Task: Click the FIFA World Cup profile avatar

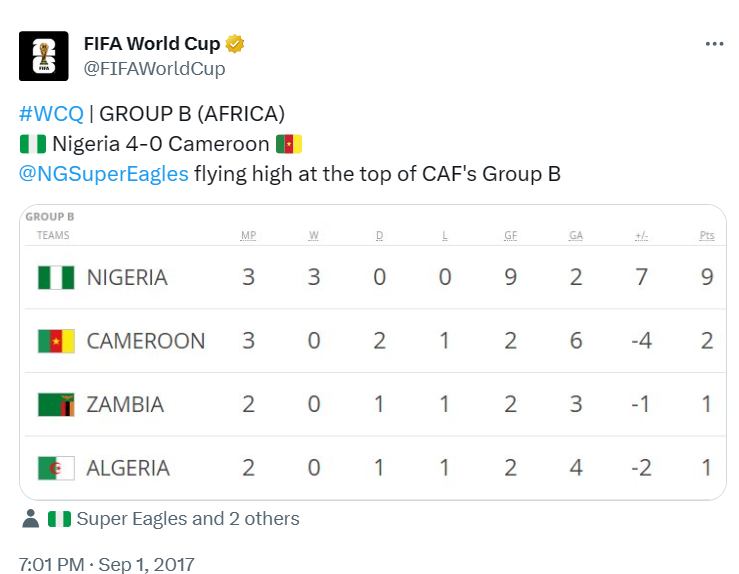Action: 44,56
